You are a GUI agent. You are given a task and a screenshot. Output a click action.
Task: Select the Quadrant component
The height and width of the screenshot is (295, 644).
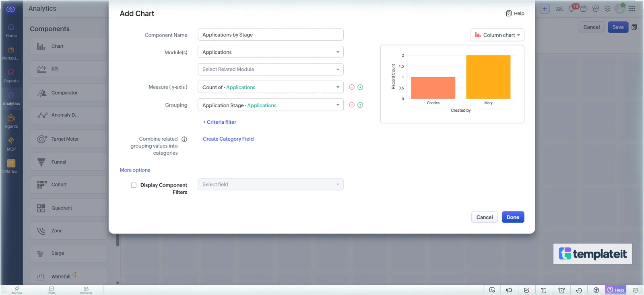69,208
